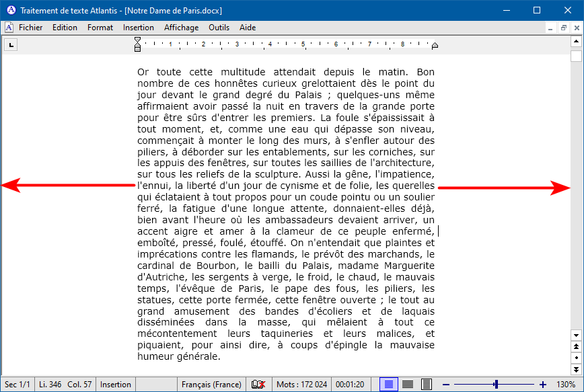Click the Atlantis application icon in title bar
Screen dimensions: 584x392
click(11, 10)
